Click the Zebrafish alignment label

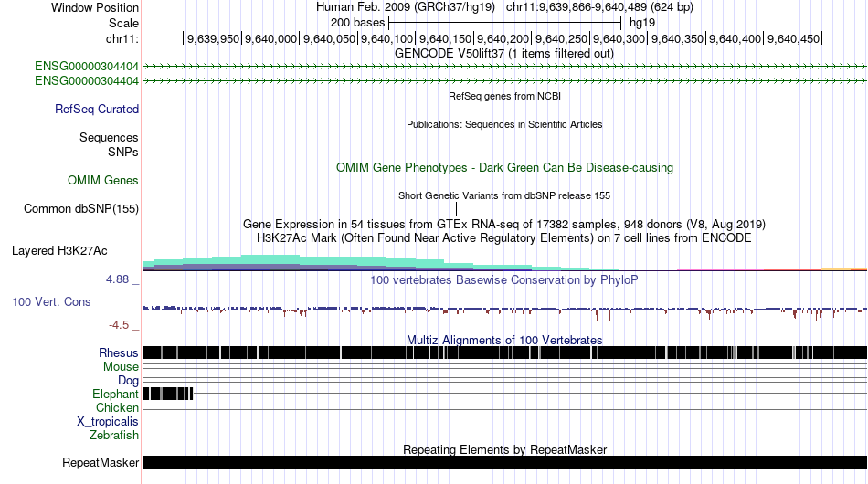click(114, 436)
